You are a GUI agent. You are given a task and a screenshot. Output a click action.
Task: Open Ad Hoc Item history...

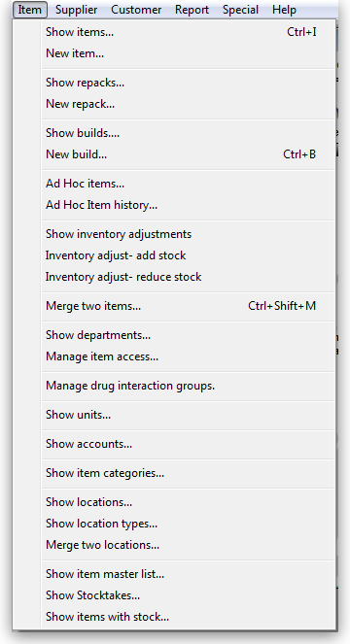(188, 205)
